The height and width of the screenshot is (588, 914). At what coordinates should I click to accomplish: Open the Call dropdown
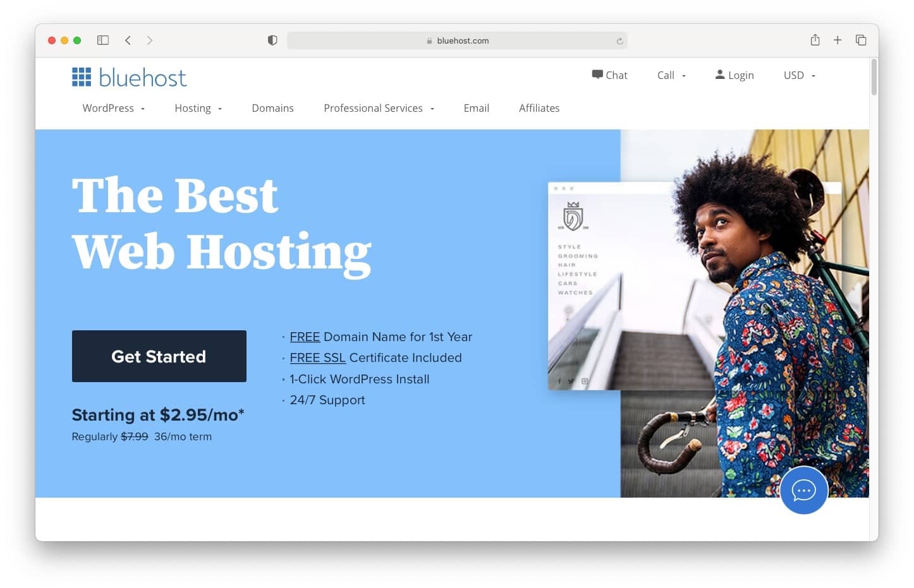pos(671,75)
